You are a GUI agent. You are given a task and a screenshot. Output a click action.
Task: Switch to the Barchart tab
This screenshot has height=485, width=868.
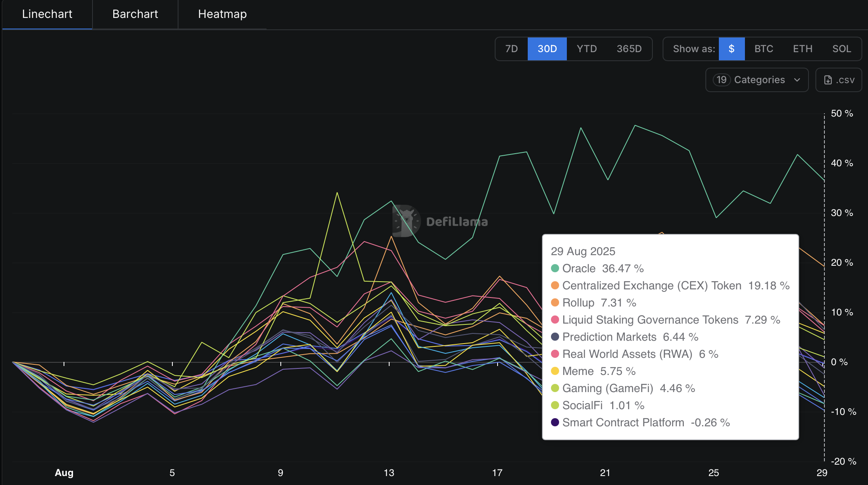tap(135, 14)
